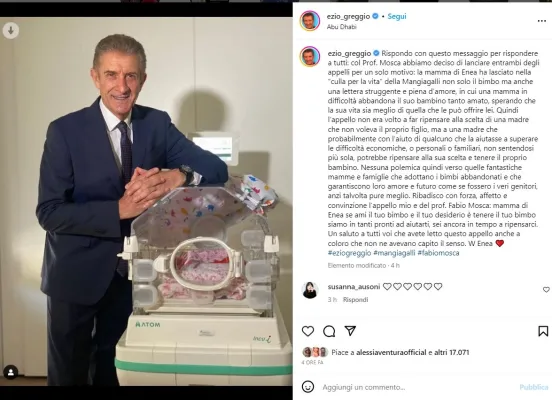This screenshot has height=400, width=552.
Task: Open the three-dot options menu
Action: [x=542, y=21]
